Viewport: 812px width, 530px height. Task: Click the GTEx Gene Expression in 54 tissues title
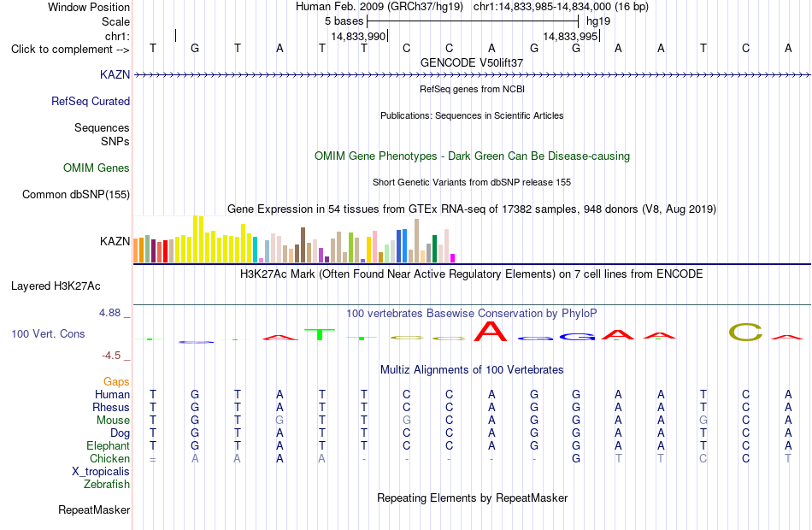pyautogui.click(x=472, y=209)
